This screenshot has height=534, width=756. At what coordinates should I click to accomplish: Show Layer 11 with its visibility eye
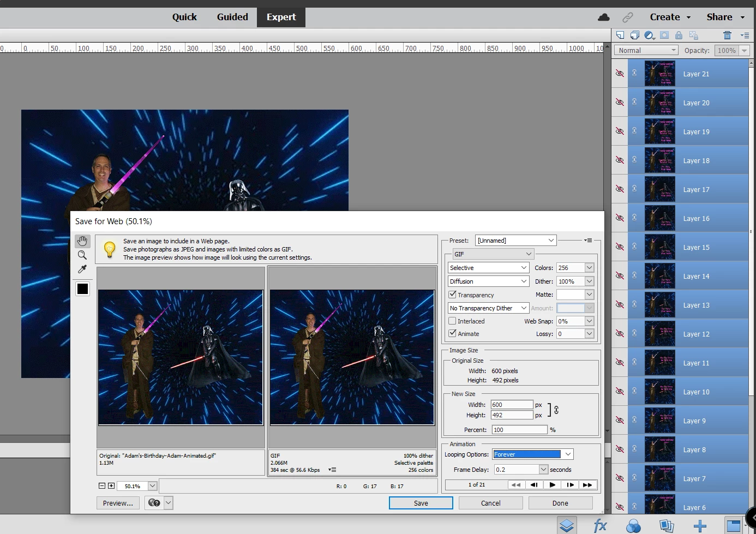tap(620, 362)
